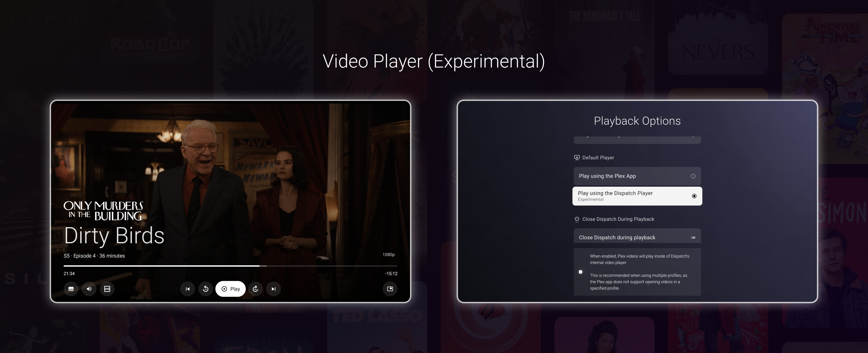The width and height of the screenshot is (868, 353).
Task: Toggle Close Dispatch during playback switch
Action: tap(693, 238)
